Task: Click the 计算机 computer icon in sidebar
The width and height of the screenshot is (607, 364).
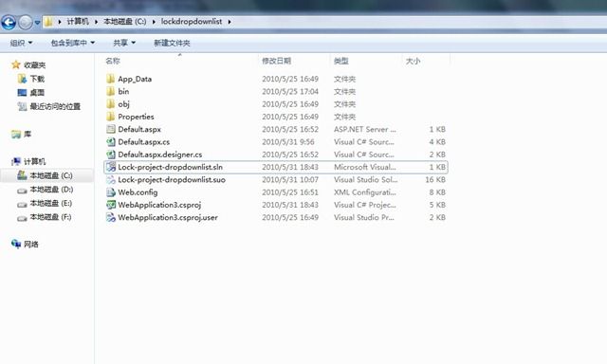Action: (x=16, y=161)
